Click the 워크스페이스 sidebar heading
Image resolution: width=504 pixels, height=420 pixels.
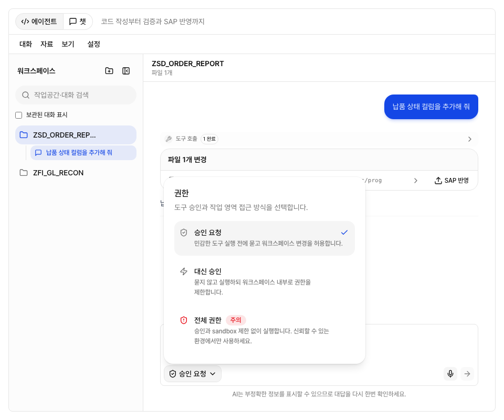tap(36, 71)
